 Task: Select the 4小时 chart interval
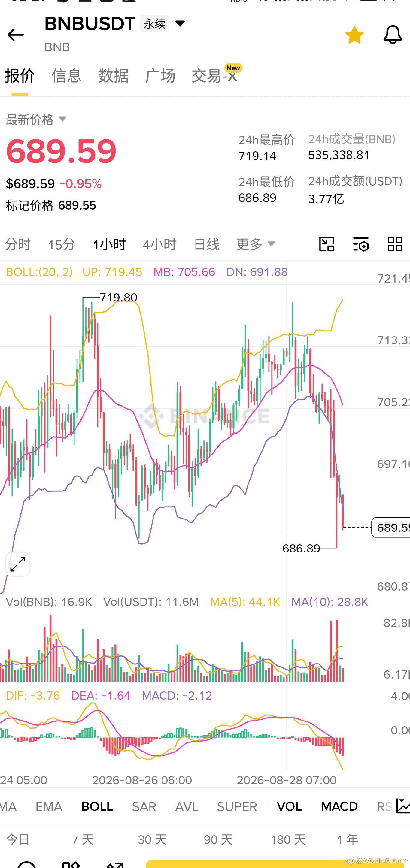tap(159, 244)
